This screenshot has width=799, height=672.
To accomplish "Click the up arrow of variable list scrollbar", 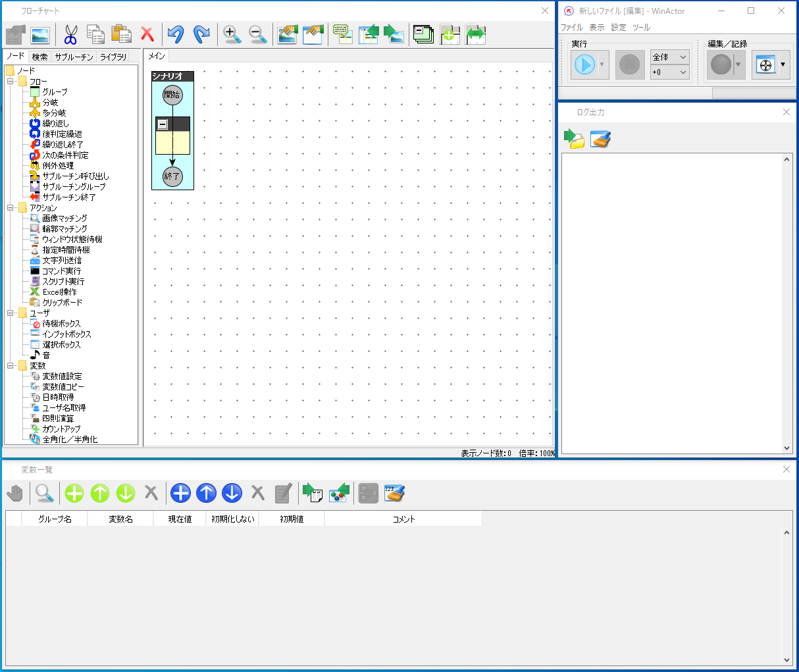I will [x=787, y=532].
